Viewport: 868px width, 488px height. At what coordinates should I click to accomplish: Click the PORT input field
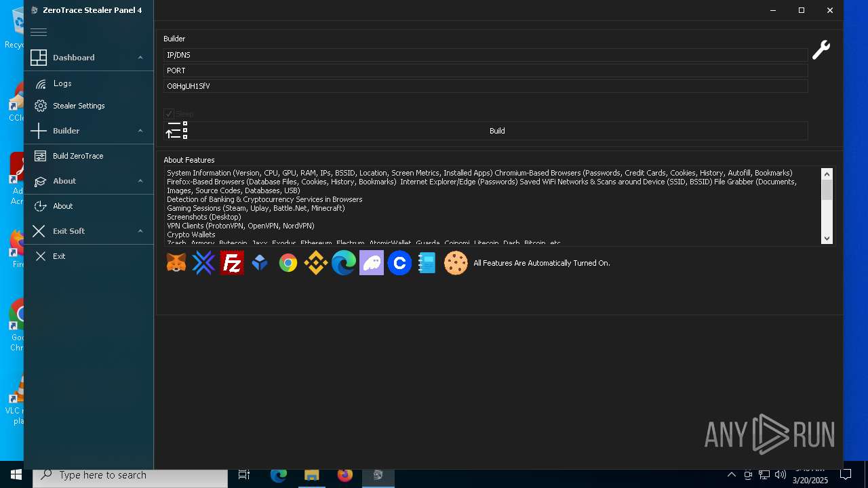coord(486,70)
